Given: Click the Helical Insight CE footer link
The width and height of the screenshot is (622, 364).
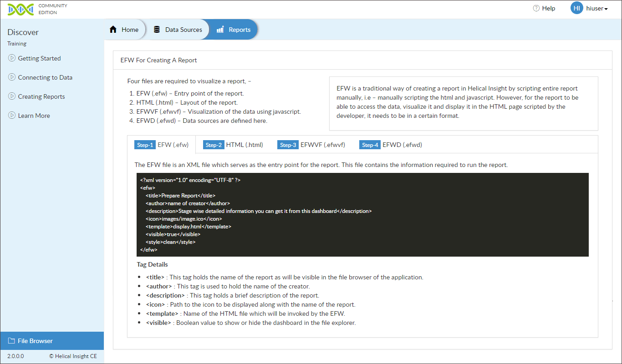Looking at the screenshot, I should [x=73, y=356].
